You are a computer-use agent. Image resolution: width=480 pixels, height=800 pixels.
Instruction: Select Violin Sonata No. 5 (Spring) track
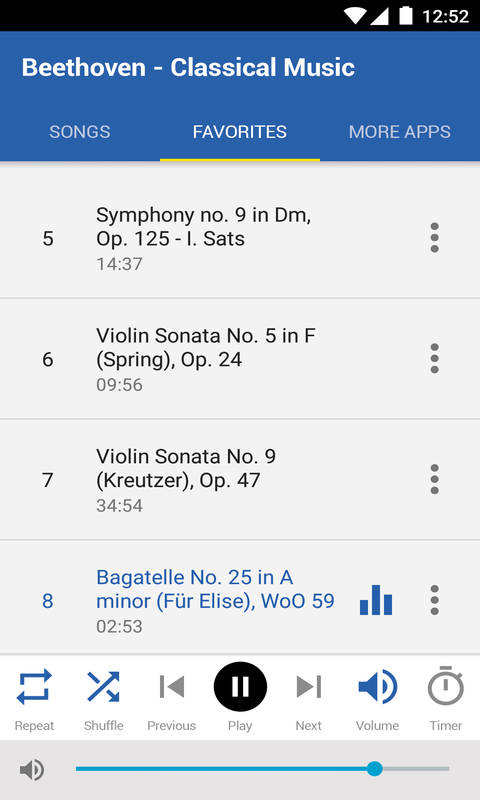[x=240, y=359]
